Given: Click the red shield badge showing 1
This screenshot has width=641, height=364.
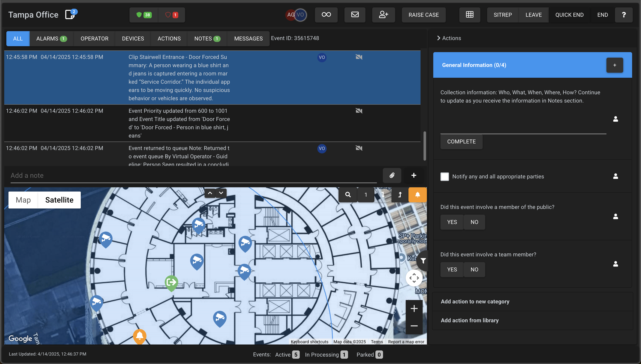Looking at the screenshot, I should click(x=172, y=15).
